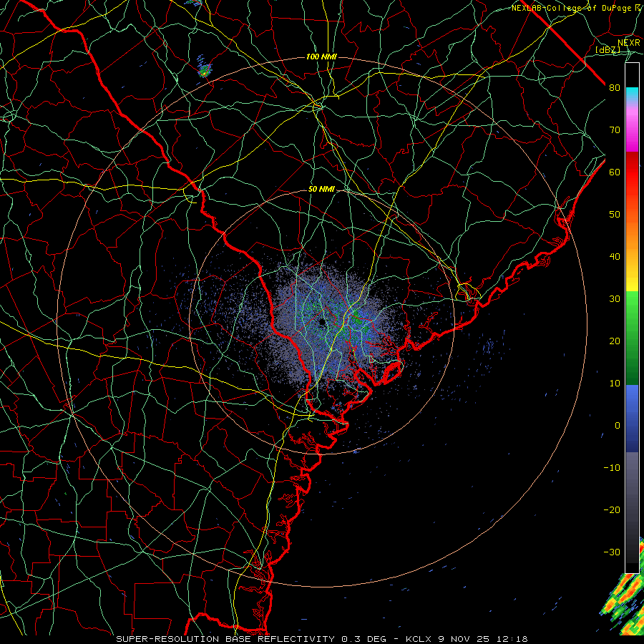Click the NEXR label above the color bar

point(628,43)
